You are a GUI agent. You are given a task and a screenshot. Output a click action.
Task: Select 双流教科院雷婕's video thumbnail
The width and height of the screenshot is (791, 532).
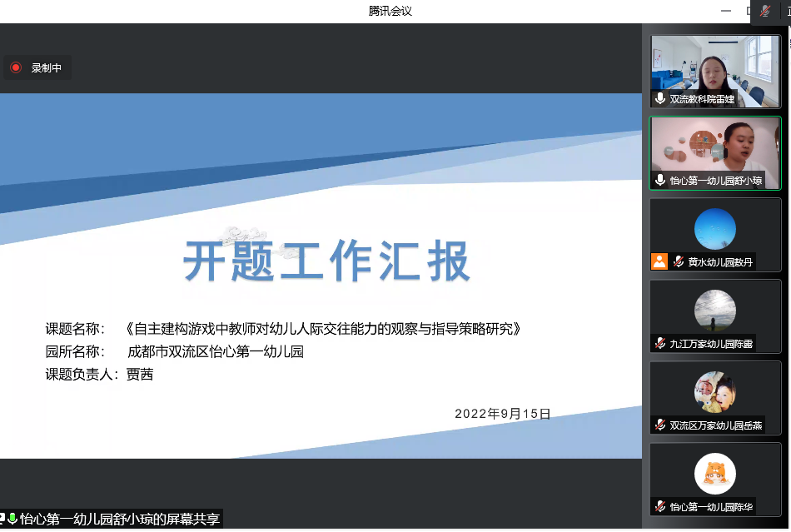[x=714, y=72]
